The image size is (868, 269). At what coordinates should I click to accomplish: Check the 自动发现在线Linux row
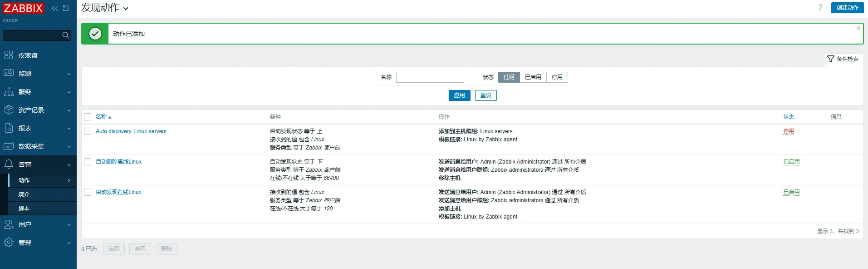(88, 192)
